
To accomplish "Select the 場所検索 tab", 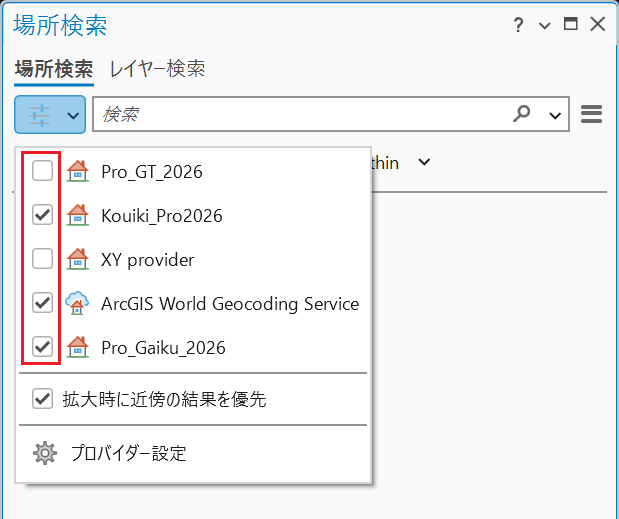I will pyautogui.click(x=54, y=69).
